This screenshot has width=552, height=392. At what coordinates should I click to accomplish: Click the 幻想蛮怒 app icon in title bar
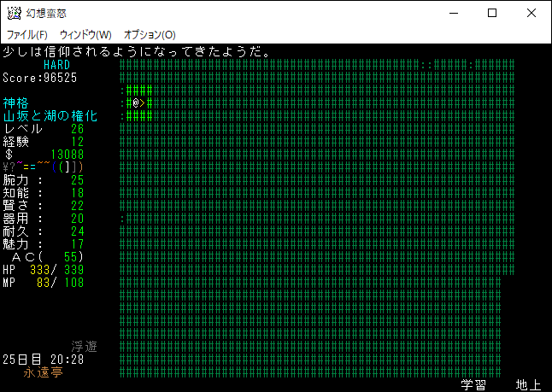[x=15, y=13]
